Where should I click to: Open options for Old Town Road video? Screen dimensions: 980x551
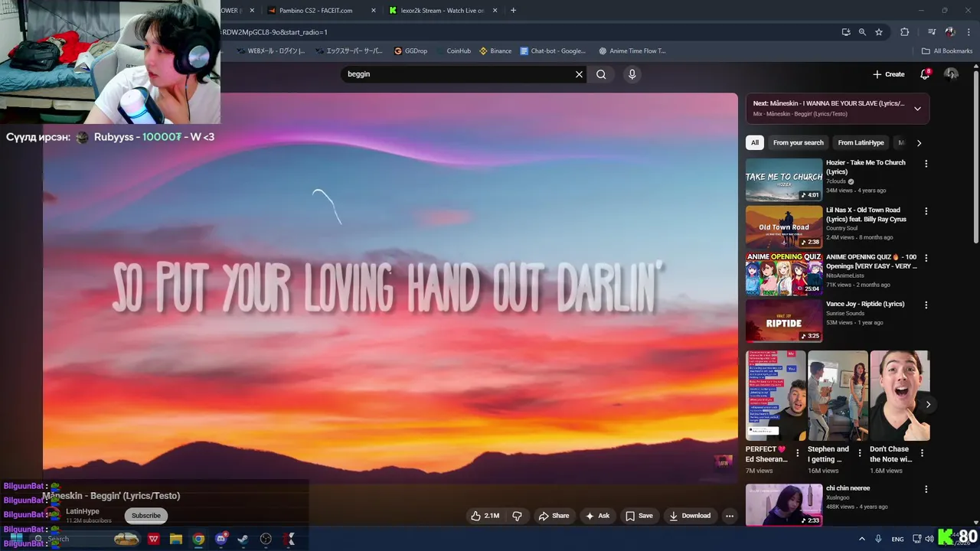[926, 211]
